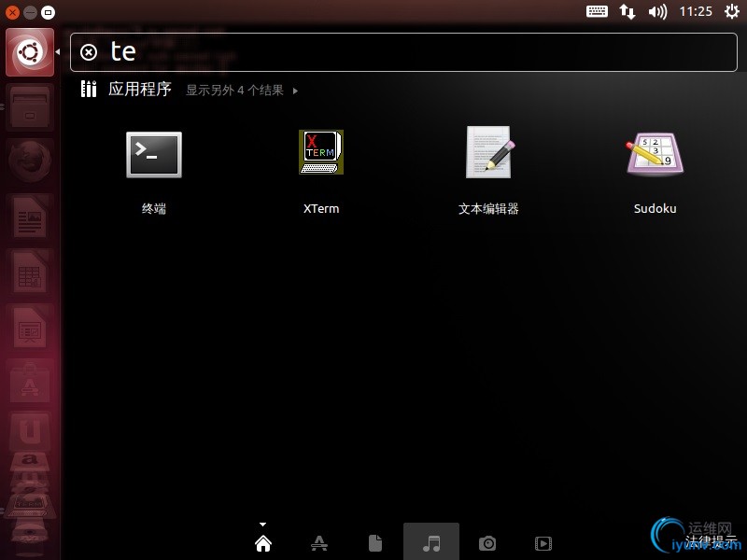Open the Files manager from launcher
Viewport: 747px width, 560px height.
tap(30, 108)
